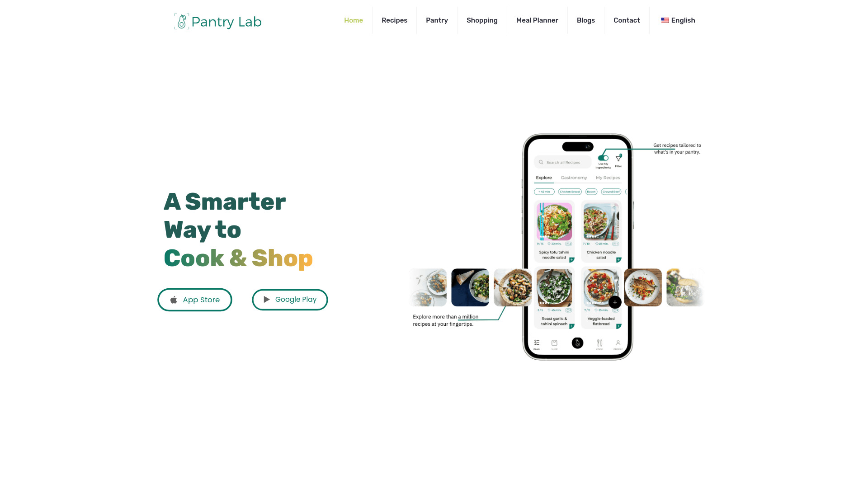
Task: Open the My Recipes tab section
Action: (x=608, y=178)
